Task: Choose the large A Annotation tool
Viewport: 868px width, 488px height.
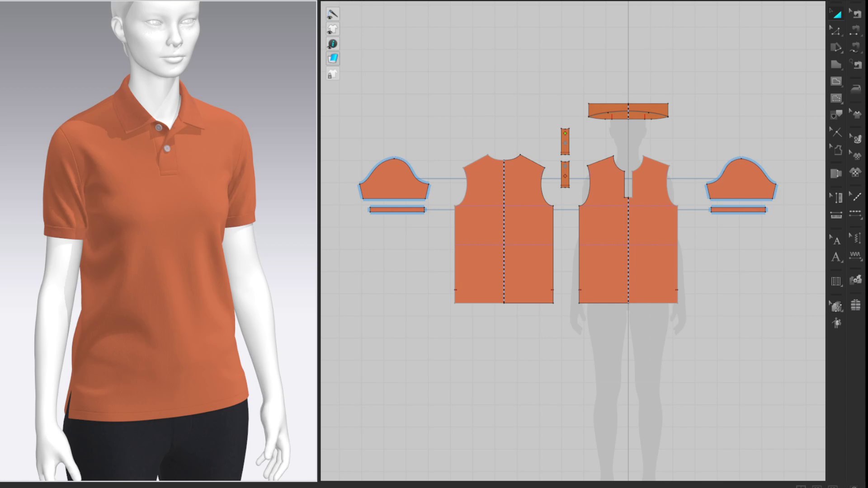Action: point(835,257)
